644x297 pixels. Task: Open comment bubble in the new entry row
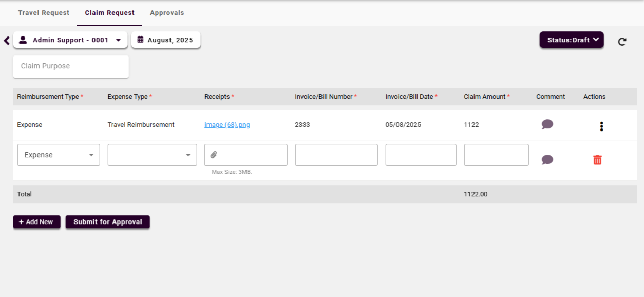(x=547, y=160)
